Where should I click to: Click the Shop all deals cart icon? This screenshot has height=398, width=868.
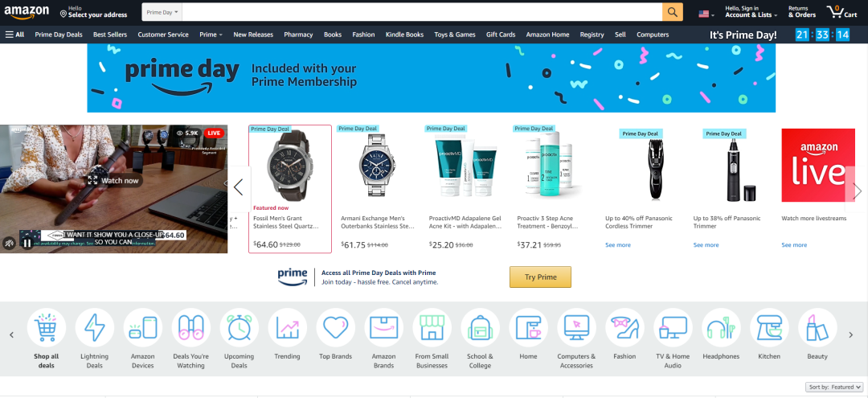(x=47, y=328)
